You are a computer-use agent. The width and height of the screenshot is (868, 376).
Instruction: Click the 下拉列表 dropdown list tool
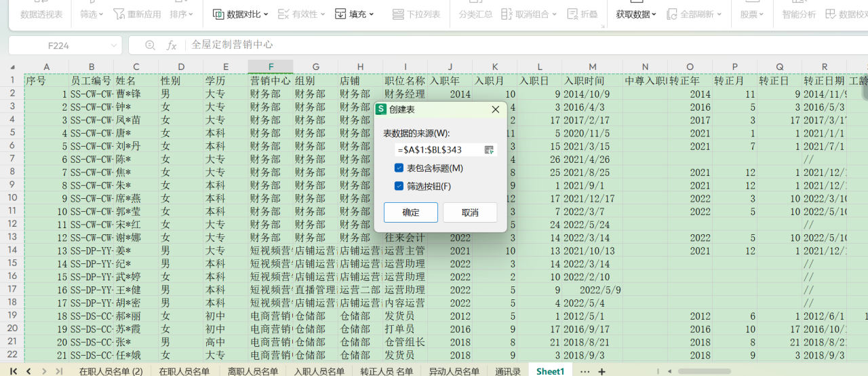click(x=417, y=14)
